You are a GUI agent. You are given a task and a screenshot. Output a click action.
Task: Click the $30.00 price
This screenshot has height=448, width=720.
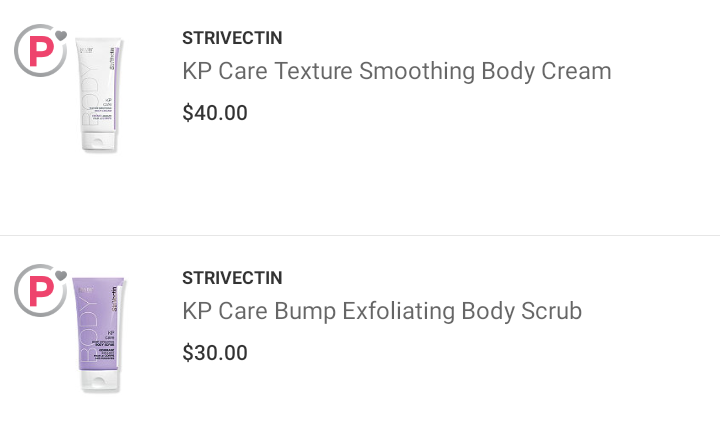click(x=215, y=353)
